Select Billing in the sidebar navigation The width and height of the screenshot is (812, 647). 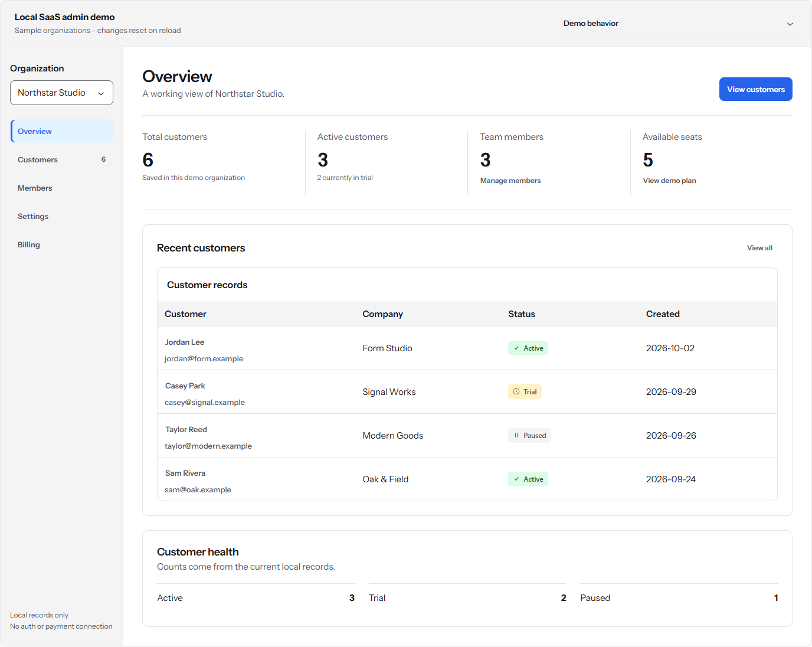pyautogui.click(x=62, y=244)
